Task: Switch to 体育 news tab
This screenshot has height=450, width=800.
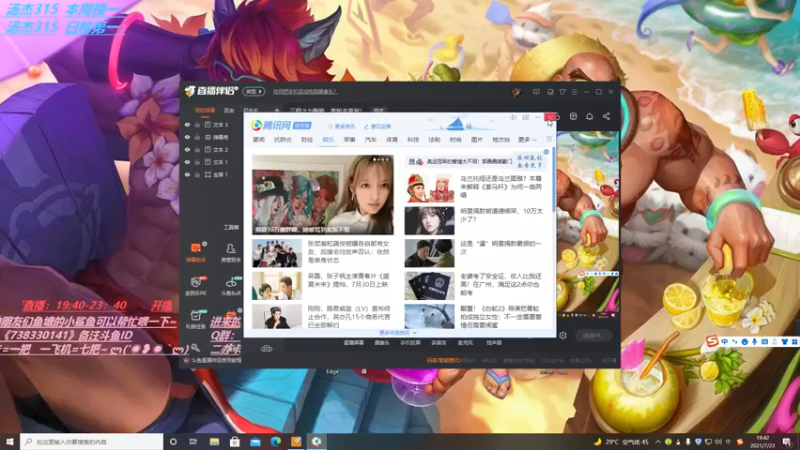Action: (x=392, y=139)
